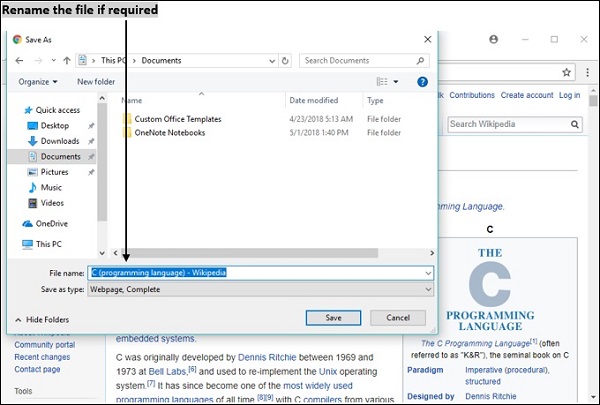Click the search magnifier in Search Documents
The height and width of the screenshot is (405, 600).
click(420, 60)
